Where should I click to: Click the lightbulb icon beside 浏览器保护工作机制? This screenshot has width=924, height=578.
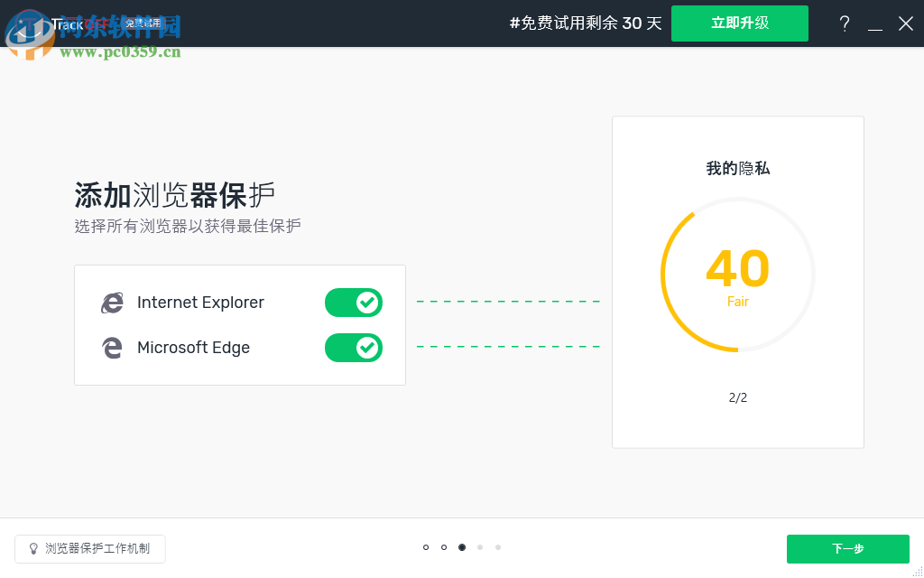pos(33,548)
